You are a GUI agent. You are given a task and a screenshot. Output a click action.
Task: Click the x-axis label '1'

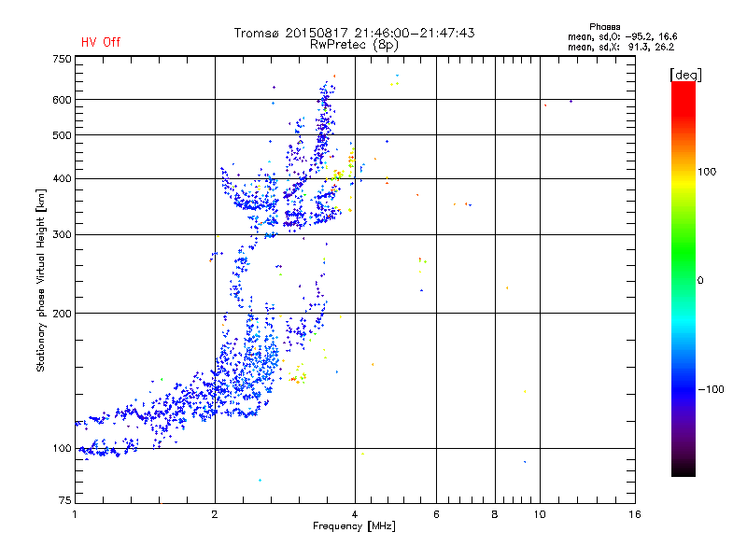(75, 514)
